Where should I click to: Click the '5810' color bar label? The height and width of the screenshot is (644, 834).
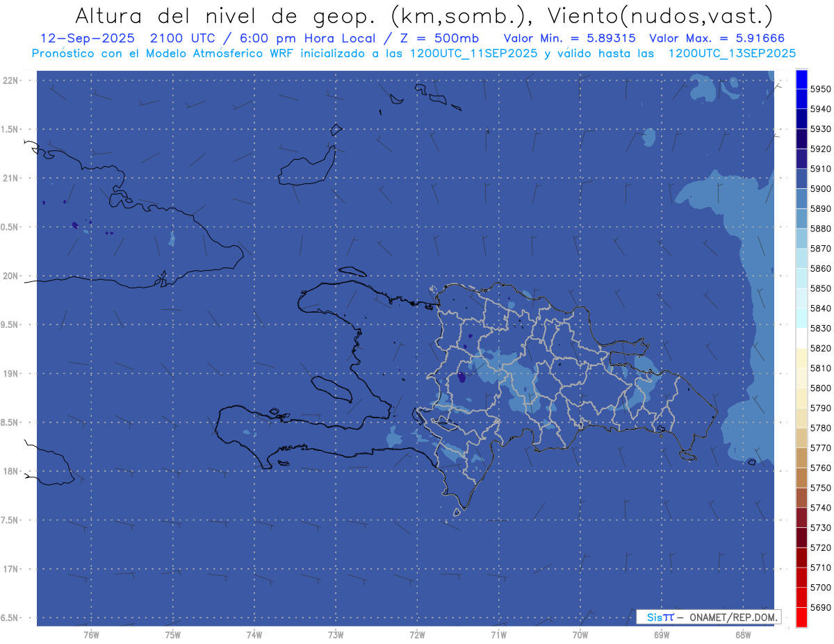[x=820, y=368]
